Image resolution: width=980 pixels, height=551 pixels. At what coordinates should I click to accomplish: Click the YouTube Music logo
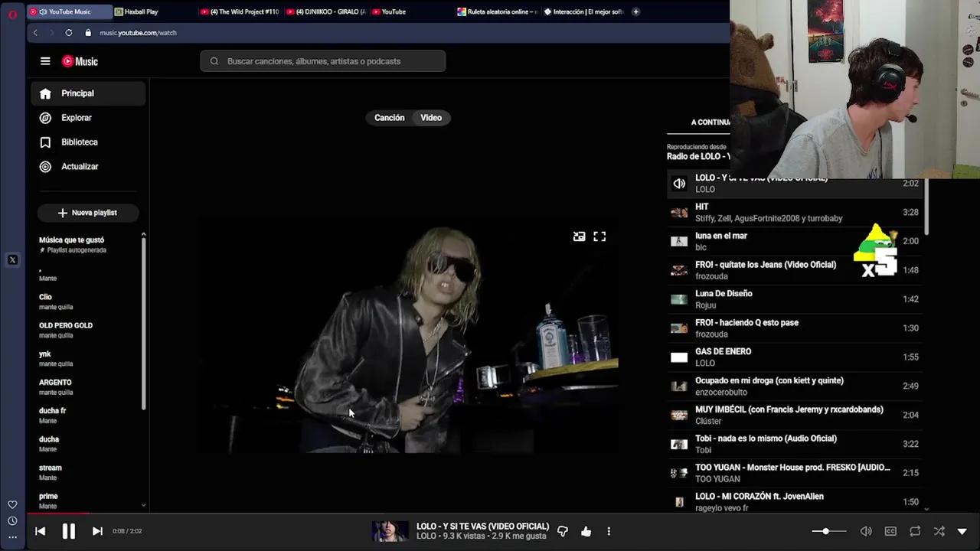80,61
